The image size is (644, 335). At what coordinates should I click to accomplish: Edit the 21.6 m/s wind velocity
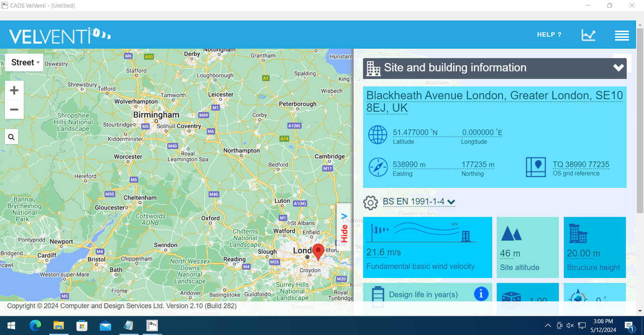[x=383, y=252]
